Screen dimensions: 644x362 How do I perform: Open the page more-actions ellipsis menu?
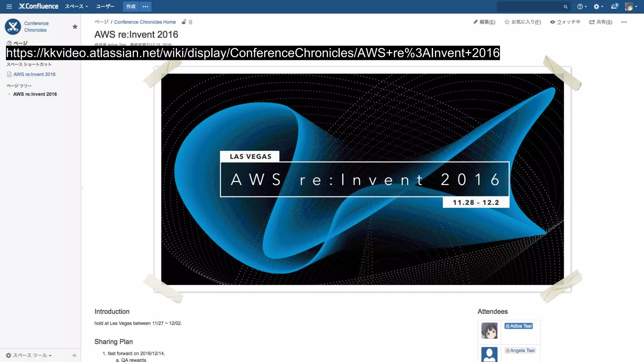(624, 22)
